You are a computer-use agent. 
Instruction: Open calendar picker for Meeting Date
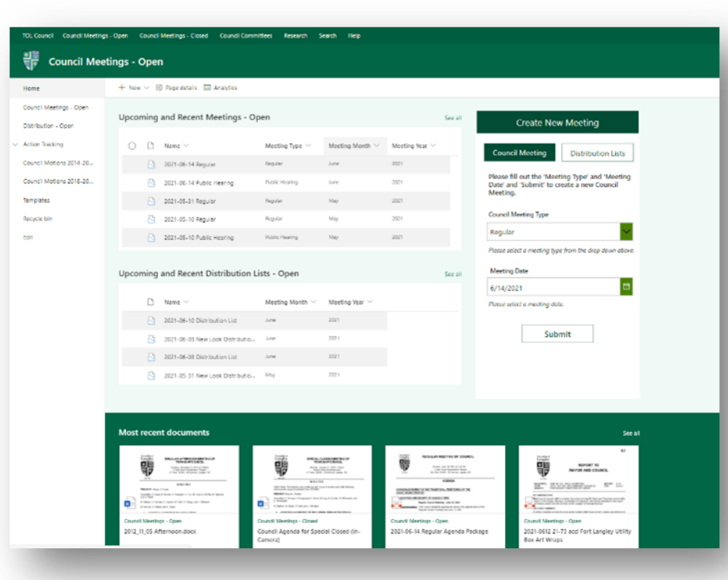[627, 287]
